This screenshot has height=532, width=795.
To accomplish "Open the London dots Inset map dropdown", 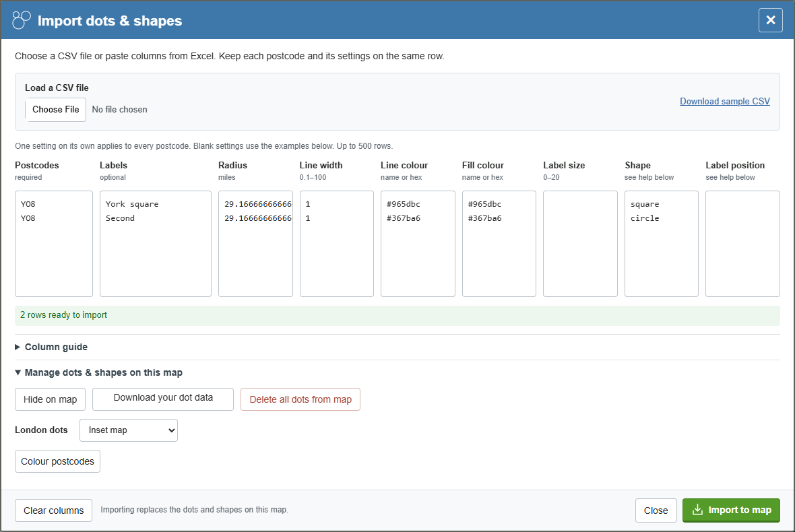I will pos(129,430).
